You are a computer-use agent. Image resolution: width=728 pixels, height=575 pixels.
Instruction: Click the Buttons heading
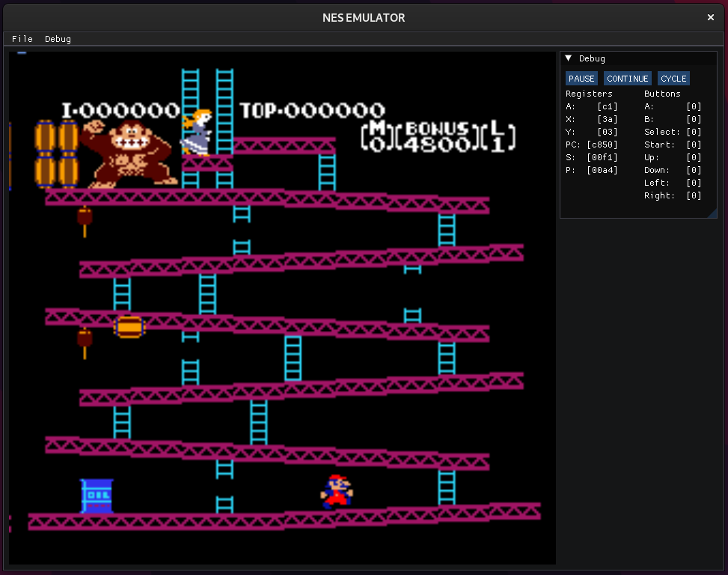pyautogui.click(x=662, y=94)
